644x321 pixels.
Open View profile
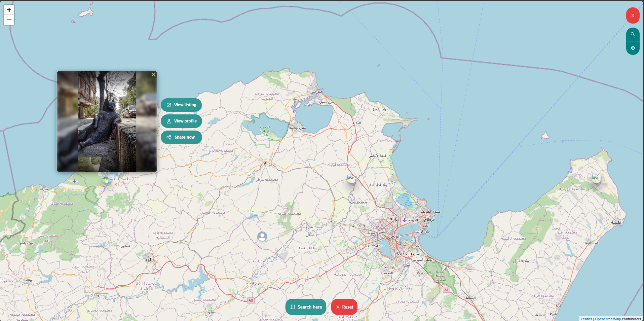[x=181, y=121]
